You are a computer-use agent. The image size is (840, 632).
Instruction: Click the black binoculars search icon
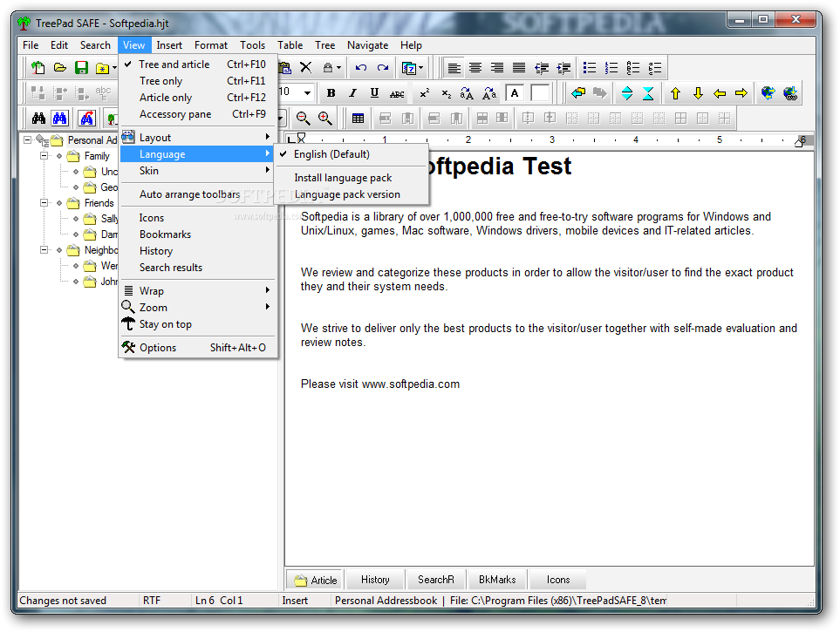pos(38,118)
